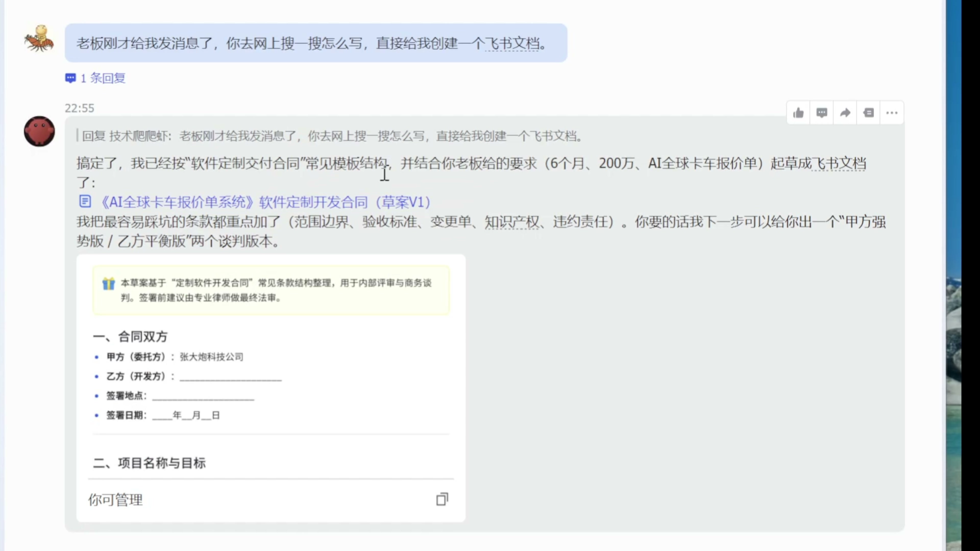
Task: Click the crawfish user avatar
Action: [x=39, y=39]
